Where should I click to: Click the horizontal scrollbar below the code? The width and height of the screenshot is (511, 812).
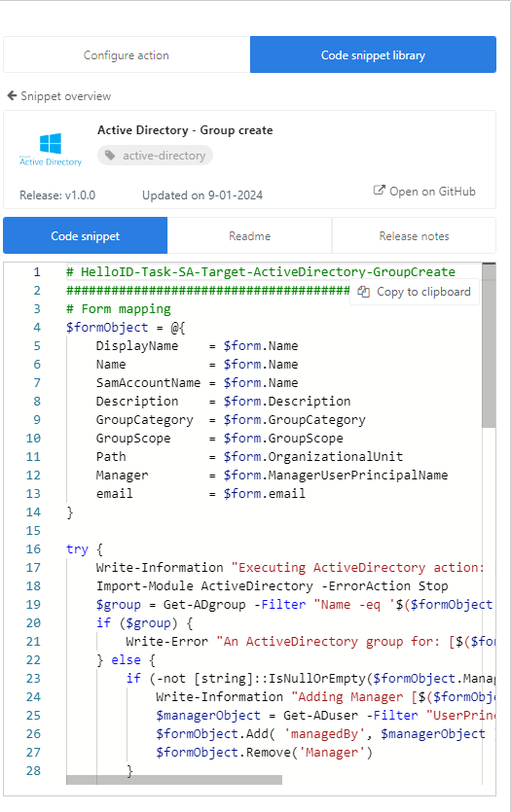pos(174,780)
